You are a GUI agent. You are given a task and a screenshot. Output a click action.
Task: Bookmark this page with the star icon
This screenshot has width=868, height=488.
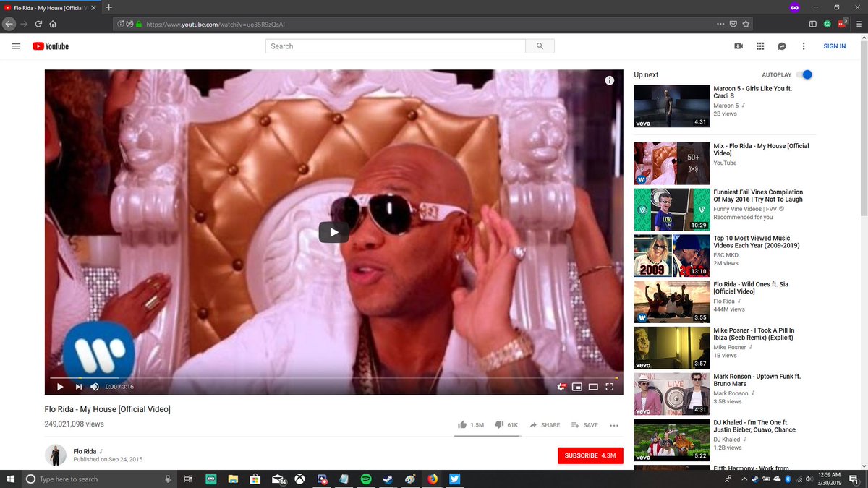(746, 24)
